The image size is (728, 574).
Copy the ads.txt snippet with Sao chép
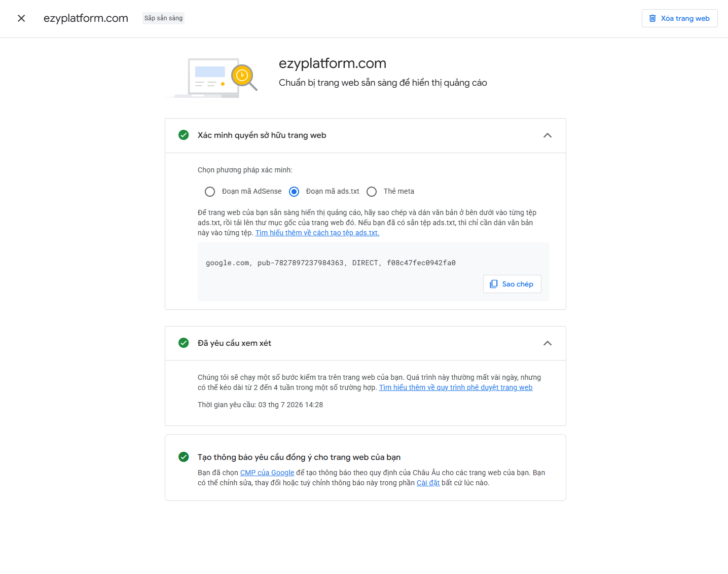coord(512,284)
